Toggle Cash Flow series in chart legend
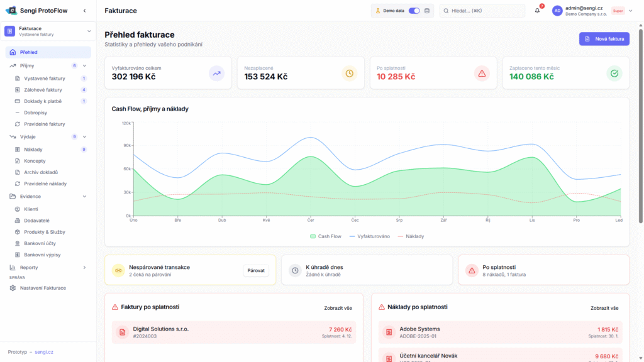Image resolution: width=644 pixels, height=362 pixels. (326, 236)
